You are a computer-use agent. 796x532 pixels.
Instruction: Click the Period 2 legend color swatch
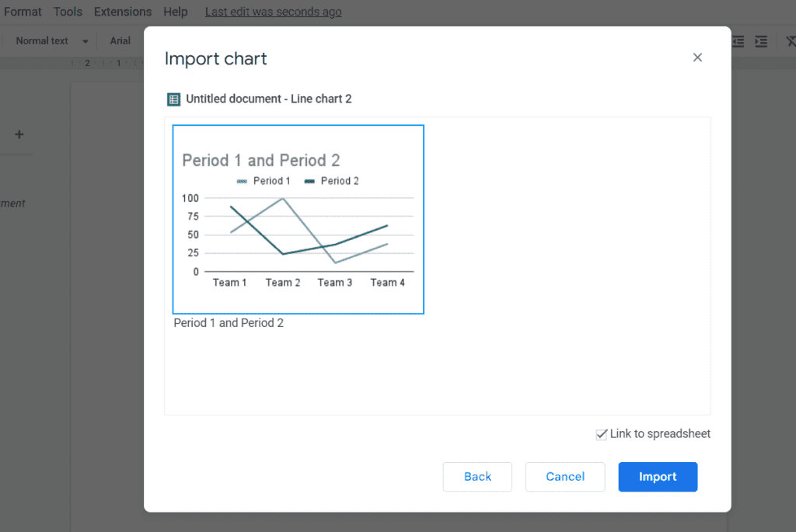point(309,181)
